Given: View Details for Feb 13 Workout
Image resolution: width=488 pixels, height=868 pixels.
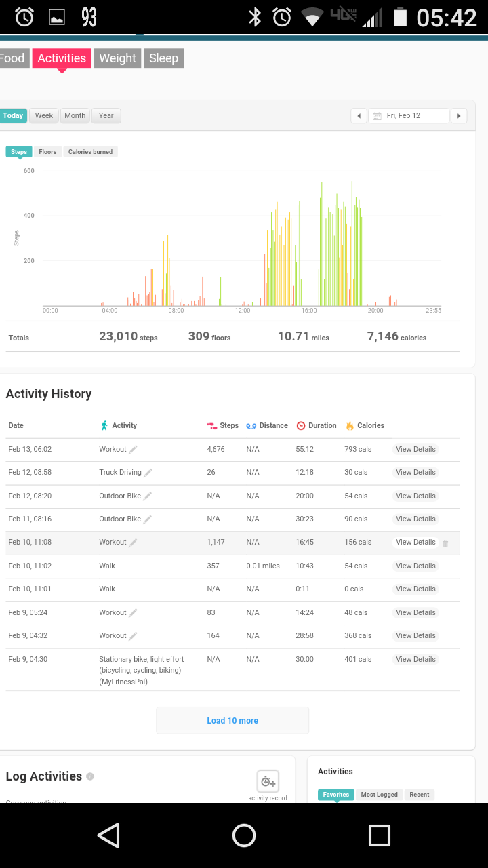Looking at the screenshot, I should tap(415, 450).
